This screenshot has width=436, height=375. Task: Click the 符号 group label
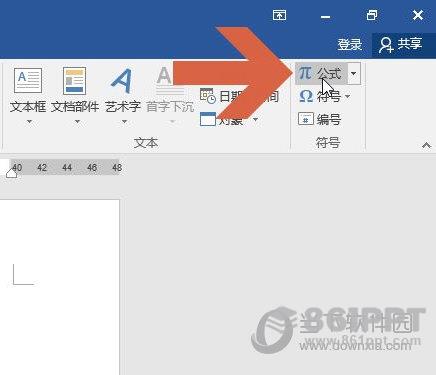[x=328, y=143]
